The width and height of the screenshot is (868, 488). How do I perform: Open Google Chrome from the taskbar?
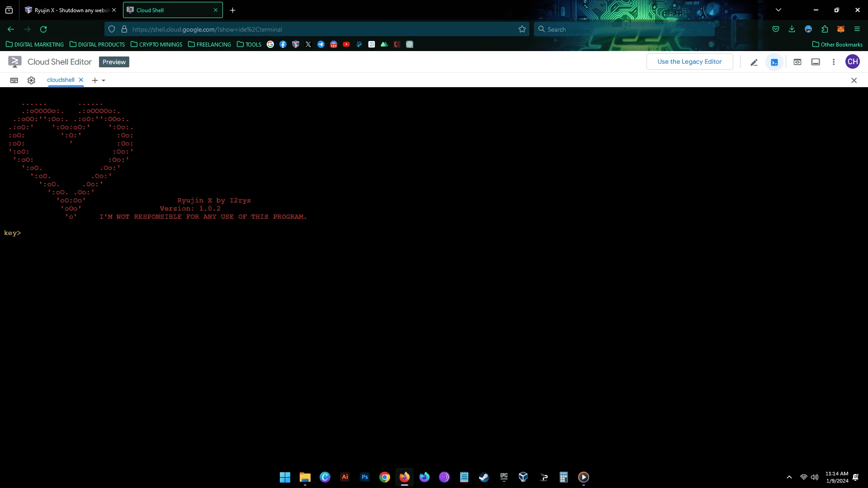pyautogui.click(x=385, y=477)
